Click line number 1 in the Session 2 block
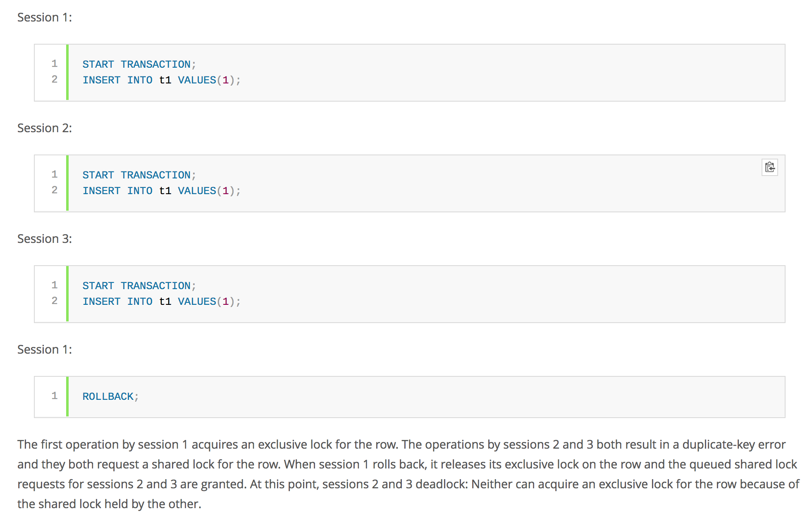 (x=55, y=174)
